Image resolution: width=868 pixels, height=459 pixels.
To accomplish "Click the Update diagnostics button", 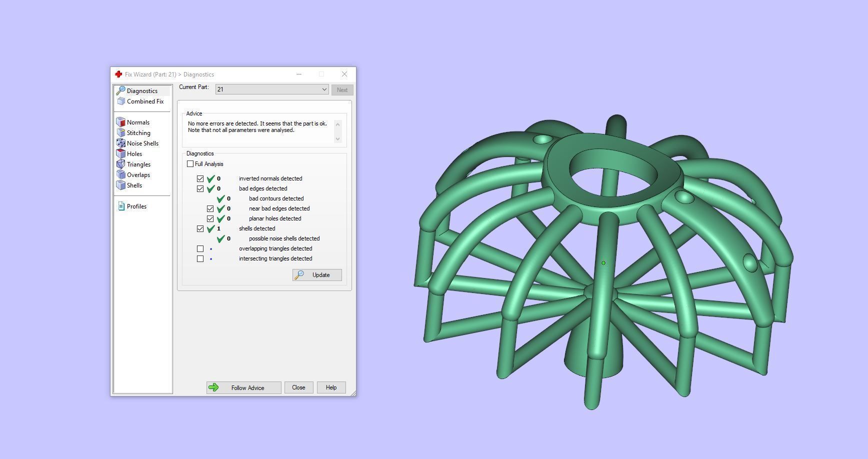I will (317, 275).
